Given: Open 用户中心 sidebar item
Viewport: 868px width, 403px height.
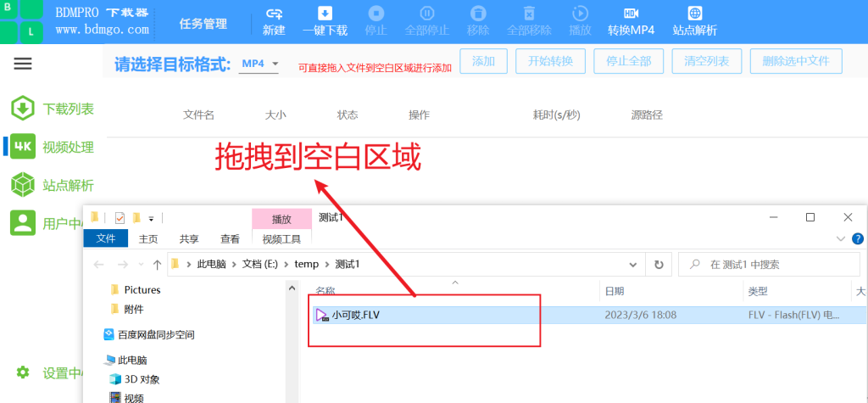Looking at the screenshot, I should pyautogui.click(x=47, y=223).
